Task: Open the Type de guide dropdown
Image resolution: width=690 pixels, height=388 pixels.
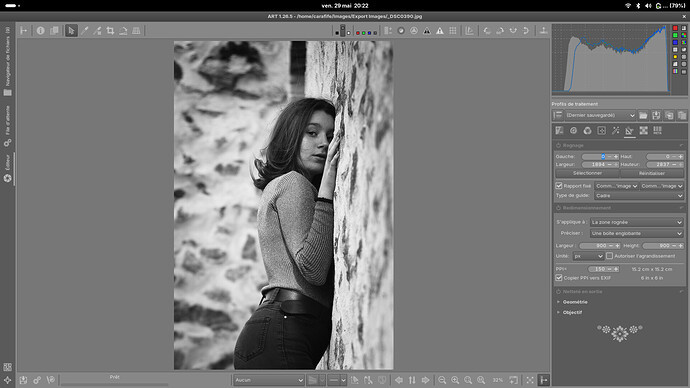Action: (639, 195)
